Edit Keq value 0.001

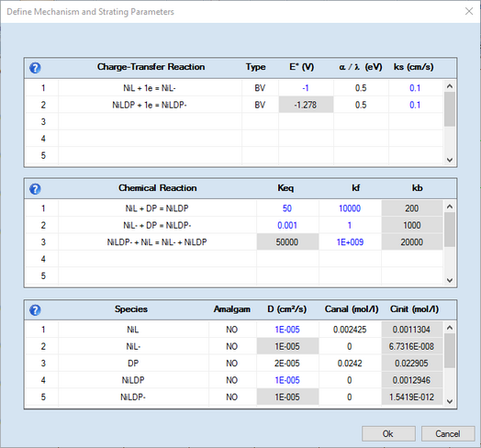[x=287, y=225]
